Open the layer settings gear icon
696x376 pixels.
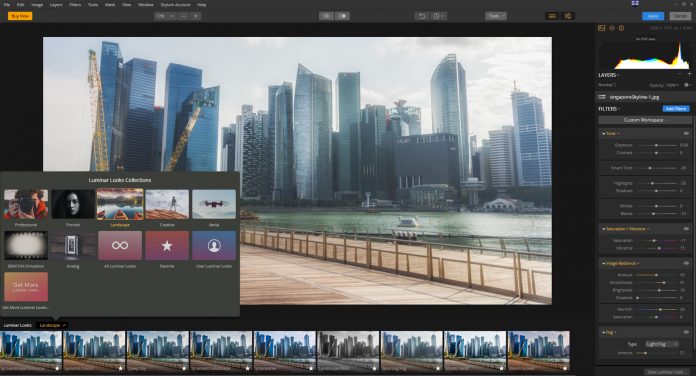click(687, 85)
